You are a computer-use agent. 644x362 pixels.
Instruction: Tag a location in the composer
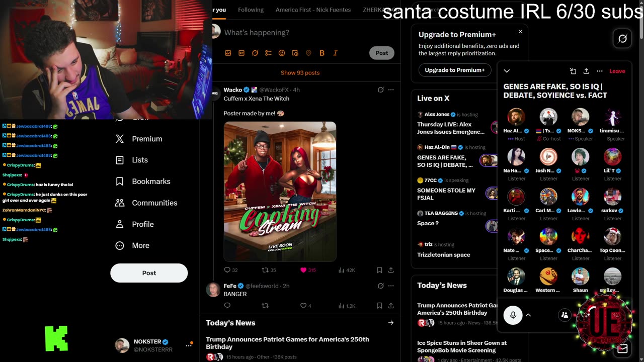point(308,53)
